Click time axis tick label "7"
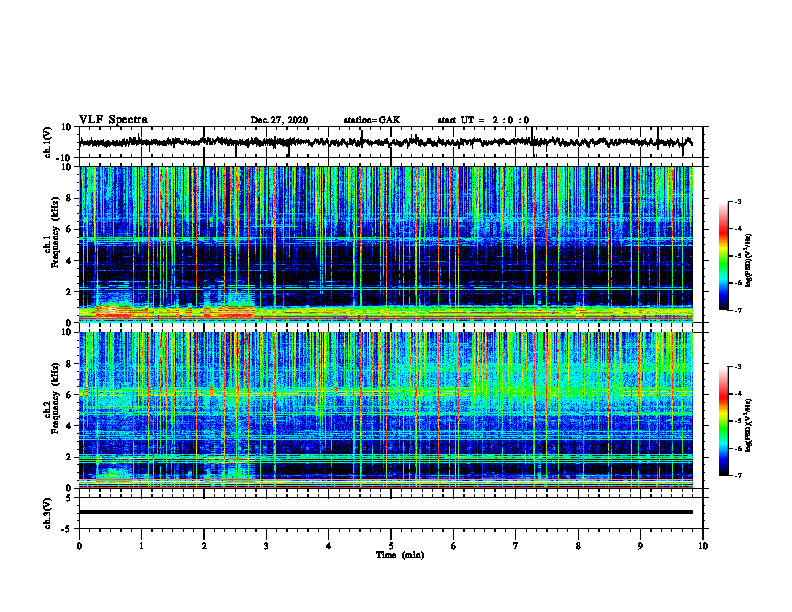This screenshot has width=792, height=612. (x=516, y=546)
